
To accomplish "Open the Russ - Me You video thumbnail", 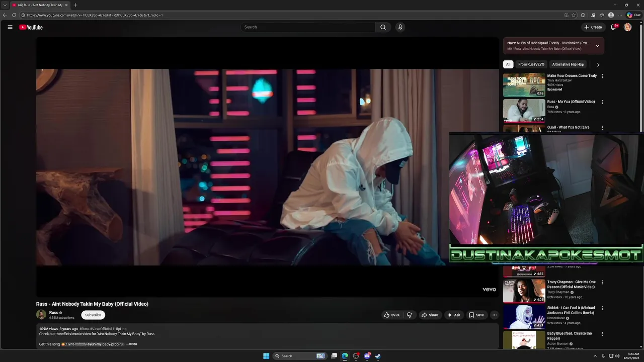I will pyautogui.click(x=524, y=111).
